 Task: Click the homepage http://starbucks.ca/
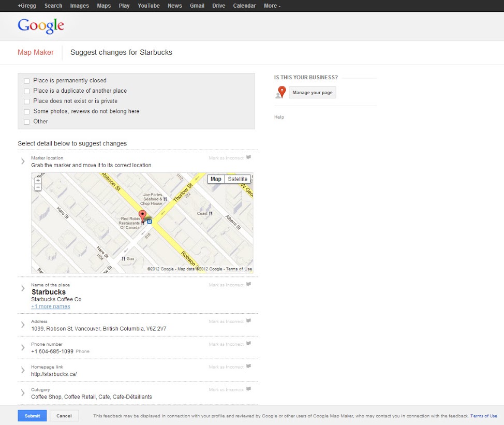point(54,374)
